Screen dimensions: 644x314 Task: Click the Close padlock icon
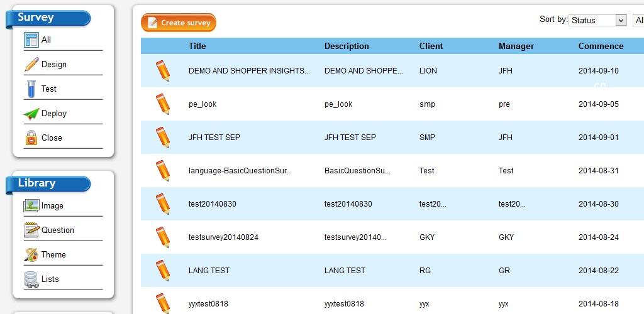click(x=31, y=138)
